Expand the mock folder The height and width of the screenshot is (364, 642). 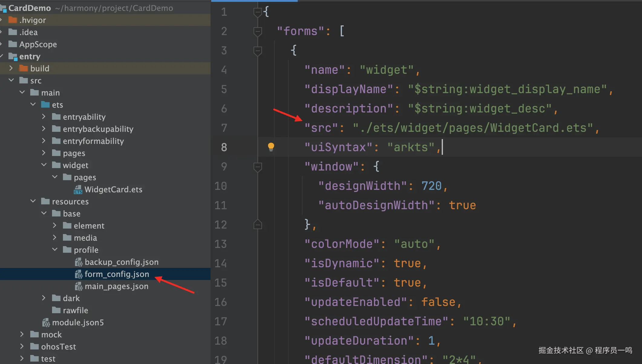coord(22,334)
